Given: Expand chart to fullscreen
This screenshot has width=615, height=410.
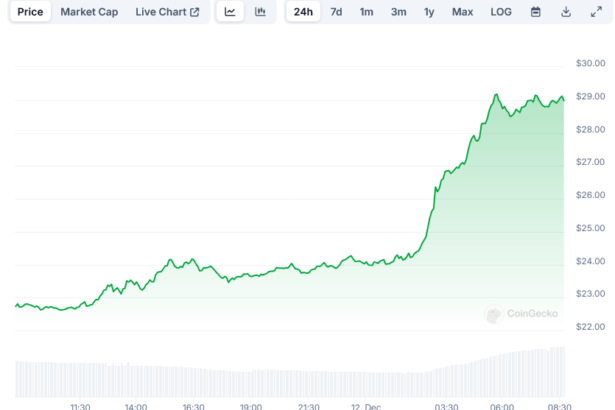Looking at the screenshot, I should [x=596, y=12].
